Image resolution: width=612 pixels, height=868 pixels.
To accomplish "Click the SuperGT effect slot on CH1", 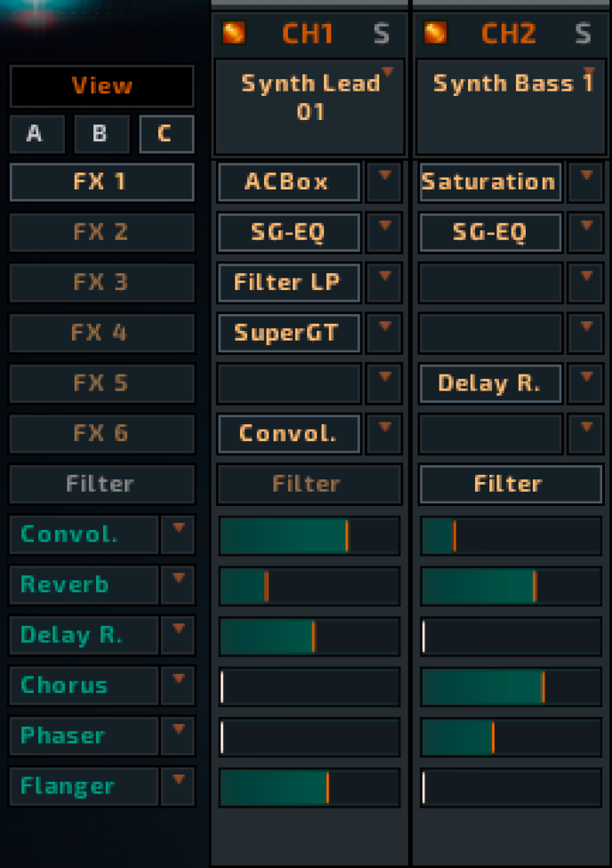I will (x=289, y=333).
